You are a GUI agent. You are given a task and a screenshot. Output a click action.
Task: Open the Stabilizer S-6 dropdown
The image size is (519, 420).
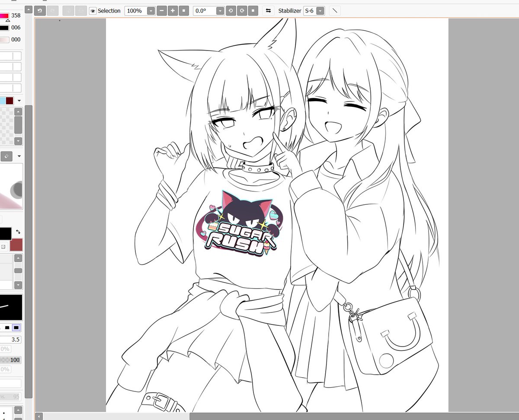tap(320, 11)
